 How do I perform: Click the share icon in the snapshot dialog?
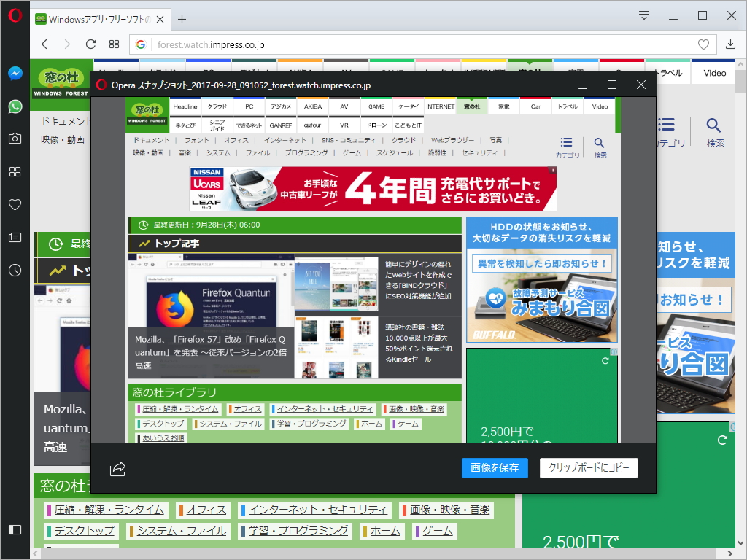point(117,470)
